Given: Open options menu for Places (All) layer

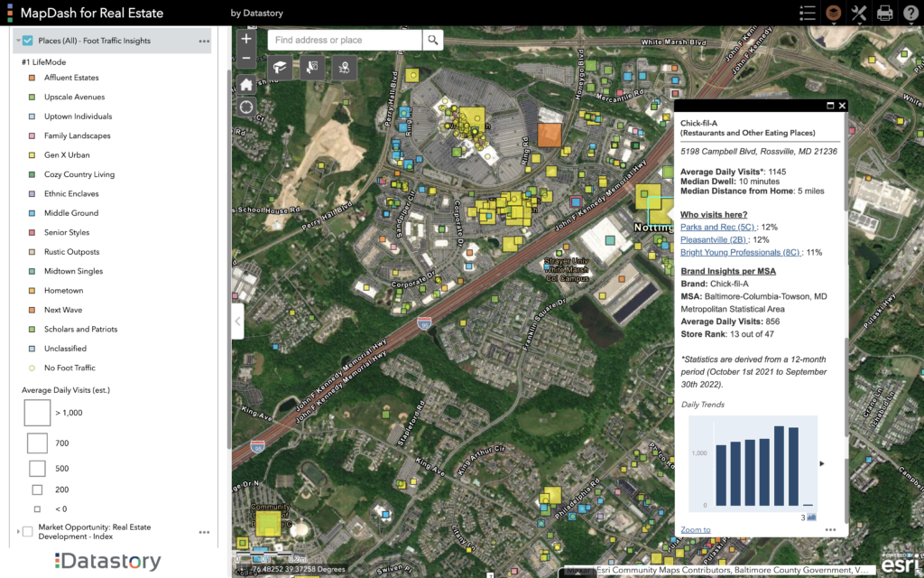Looking at the screenshot, I should click(204, 42).
